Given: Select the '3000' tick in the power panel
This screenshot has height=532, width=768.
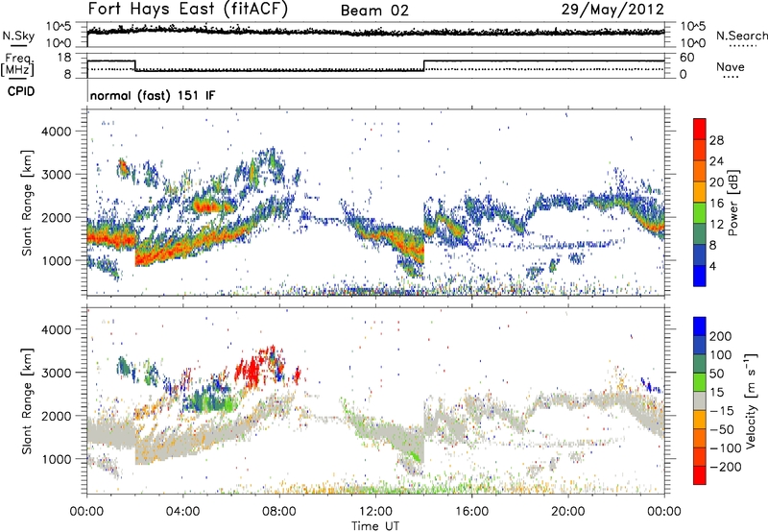Looking at the screenshot, I should click(56, 175).
